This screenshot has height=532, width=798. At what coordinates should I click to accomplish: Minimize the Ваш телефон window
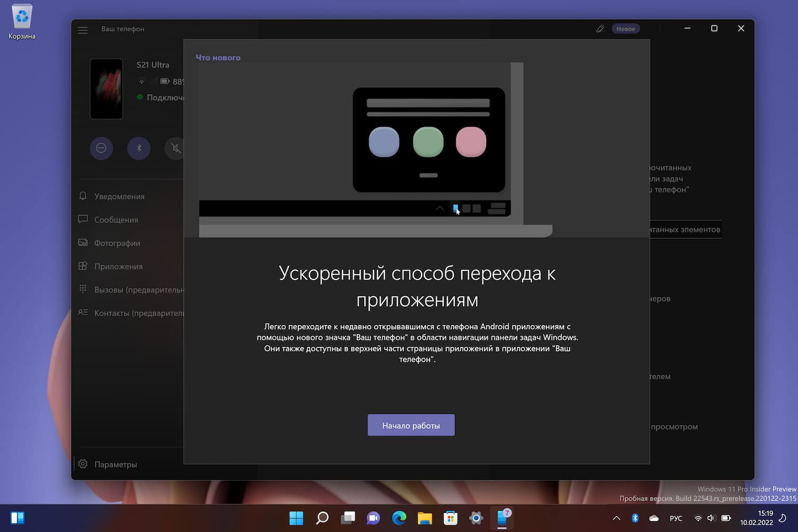pos(687,29)
